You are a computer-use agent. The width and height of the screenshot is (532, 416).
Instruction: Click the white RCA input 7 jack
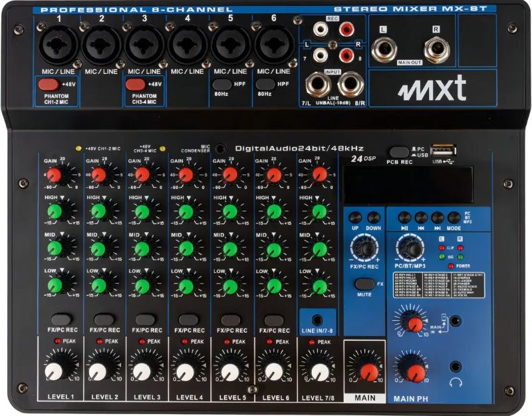321,55
